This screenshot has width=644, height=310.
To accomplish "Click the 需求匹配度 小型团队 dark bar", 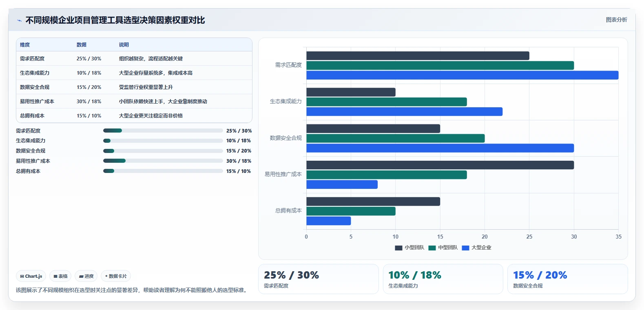I will [418, 56].
